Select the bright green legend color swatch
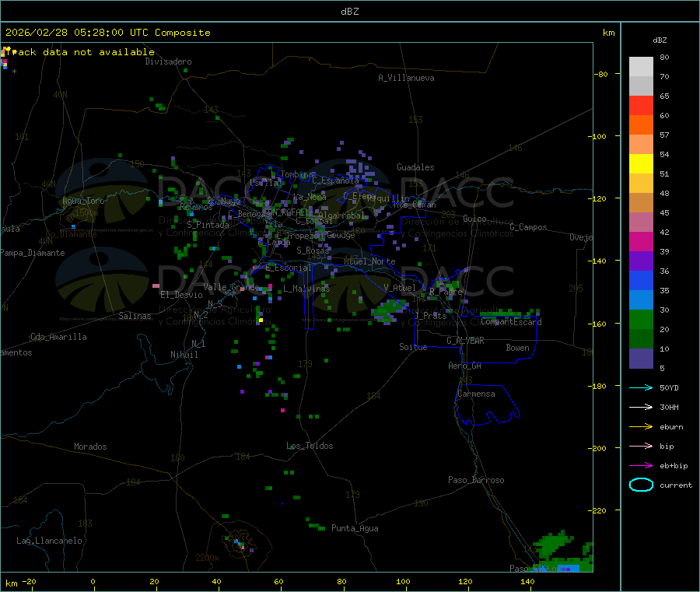Viewport: 700px width, 592px height. [x=641, y=319]
